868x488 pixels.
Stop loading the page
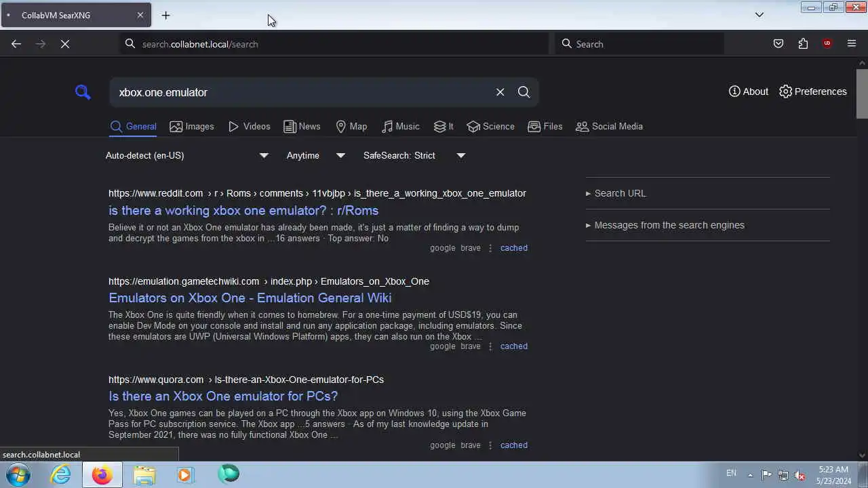65,44
